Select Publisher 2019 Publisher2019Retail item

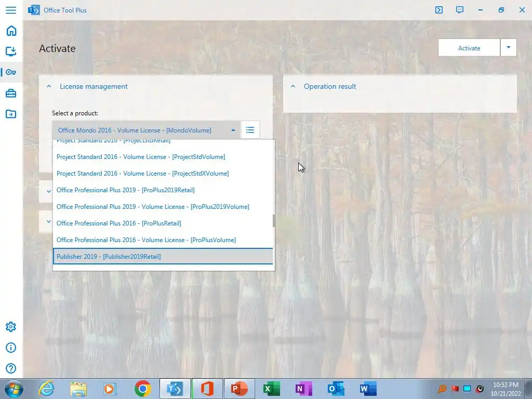pos(163,257)
